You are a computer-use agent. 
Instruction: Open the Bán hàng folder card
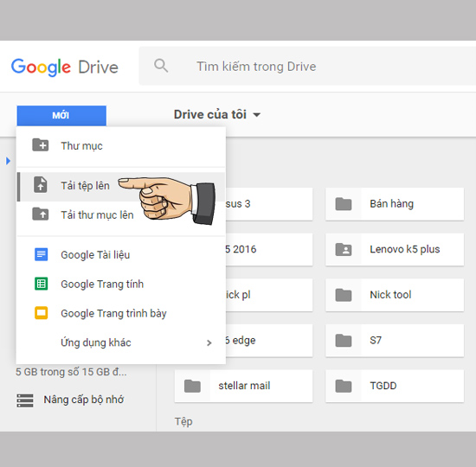pos(395,204)
